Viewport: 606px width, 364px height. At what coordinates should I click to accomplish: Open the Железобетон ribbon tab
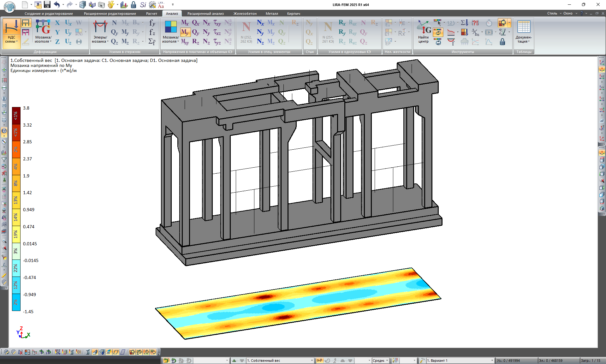point(245,14)
